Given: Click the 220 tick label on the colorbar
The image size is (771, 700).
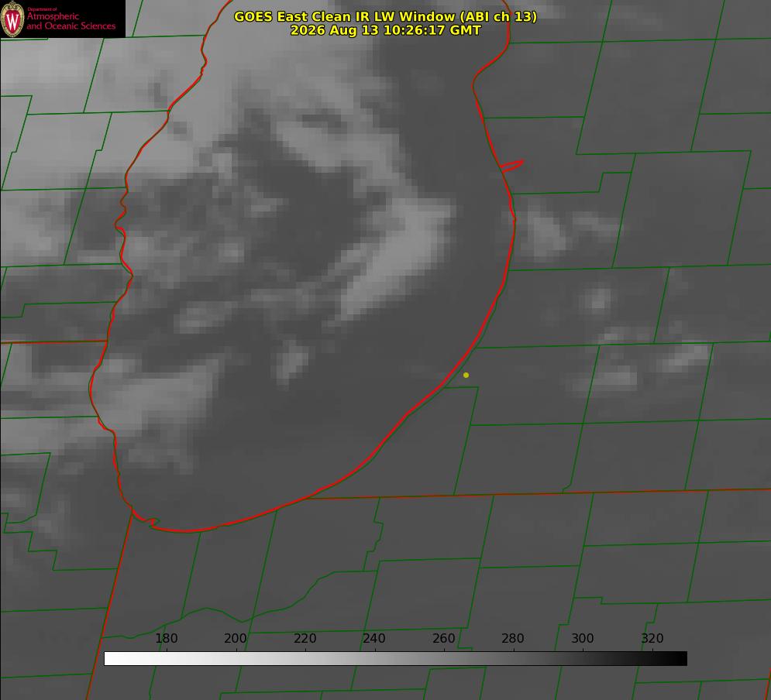Looking at the screenshot, I should [305, 638].
